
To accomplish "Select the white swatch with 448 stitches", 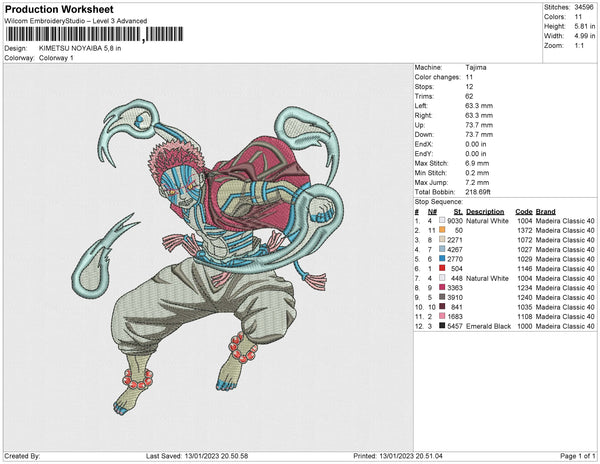I will [442, 278].
